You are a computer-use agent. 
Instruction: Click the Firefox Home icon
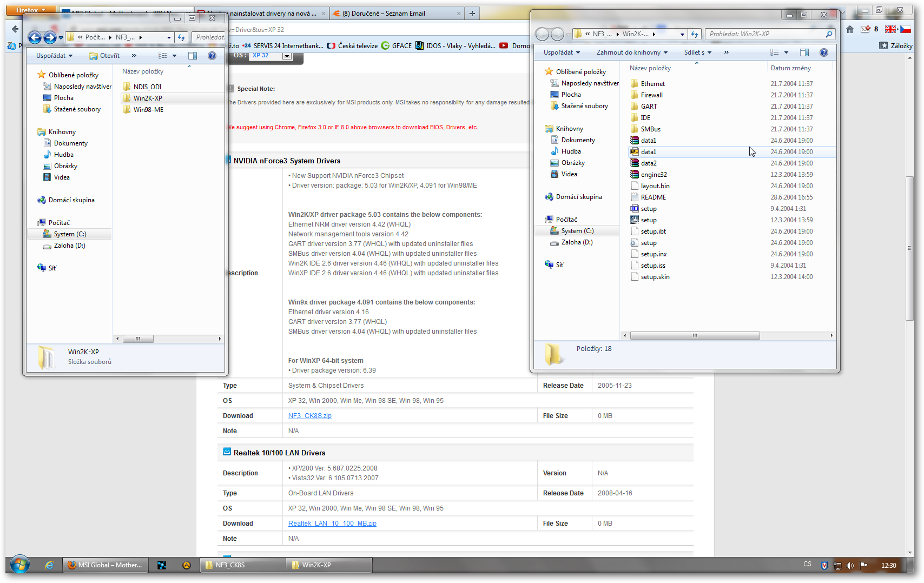point(850,29)
